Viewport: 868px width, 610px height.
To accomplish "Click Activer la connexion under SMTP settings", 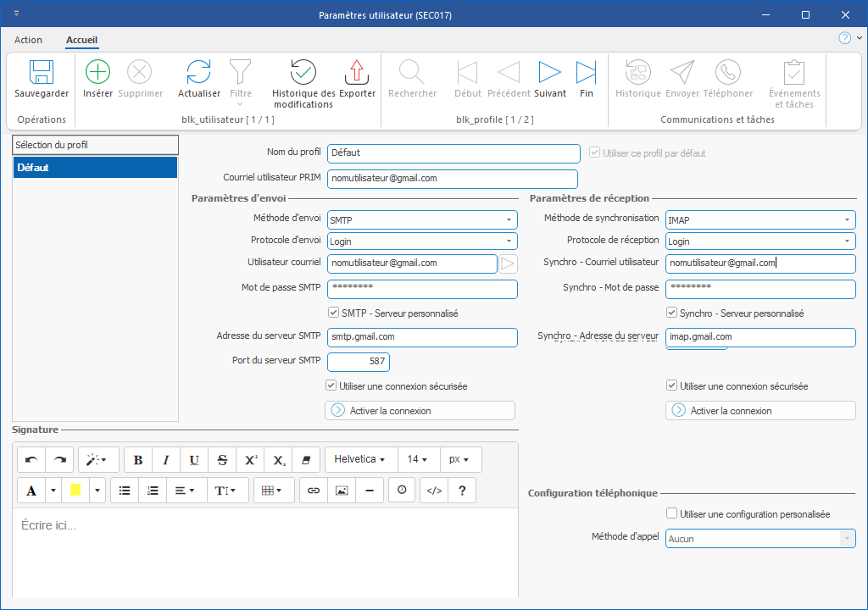I will [420, 411].
